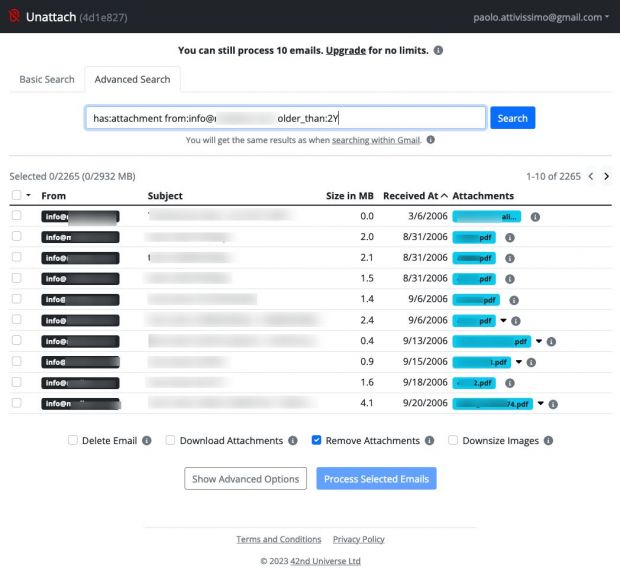
Task: Enable the Delete Email option
Action: 73,440
